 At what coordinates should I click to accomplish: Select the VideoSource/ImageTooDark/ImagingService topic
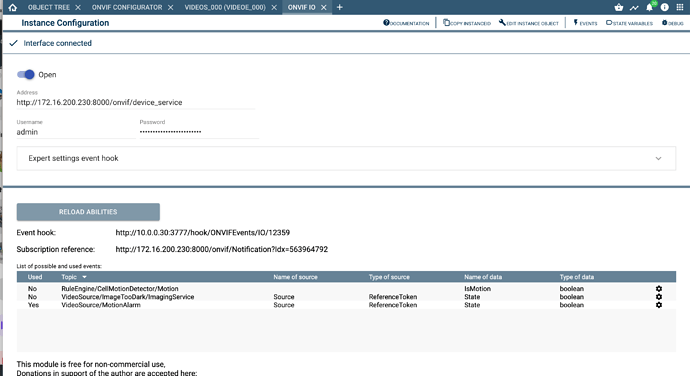click(128, 297)
